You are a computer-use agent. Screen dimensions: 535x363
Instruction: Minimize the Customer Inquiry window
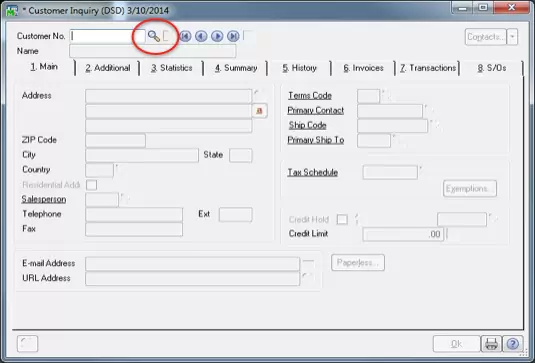(x=463, y=8)
